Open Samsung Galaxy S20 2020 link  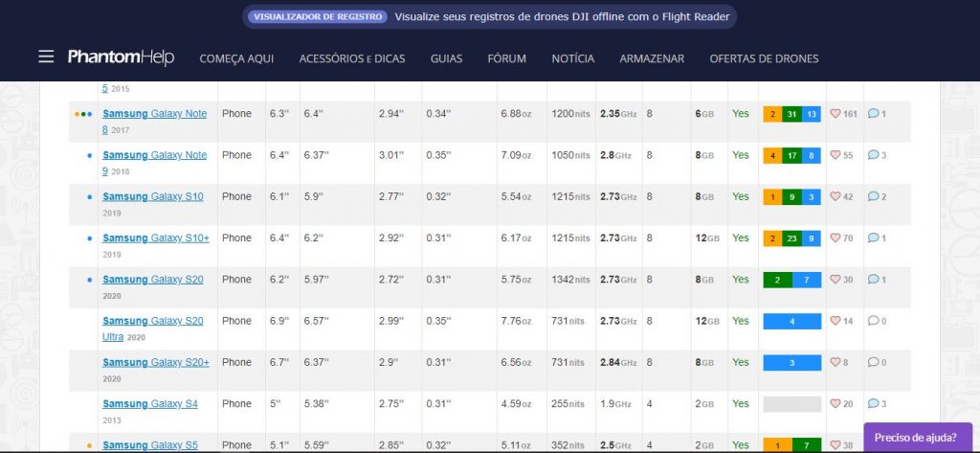pos(152,280)
